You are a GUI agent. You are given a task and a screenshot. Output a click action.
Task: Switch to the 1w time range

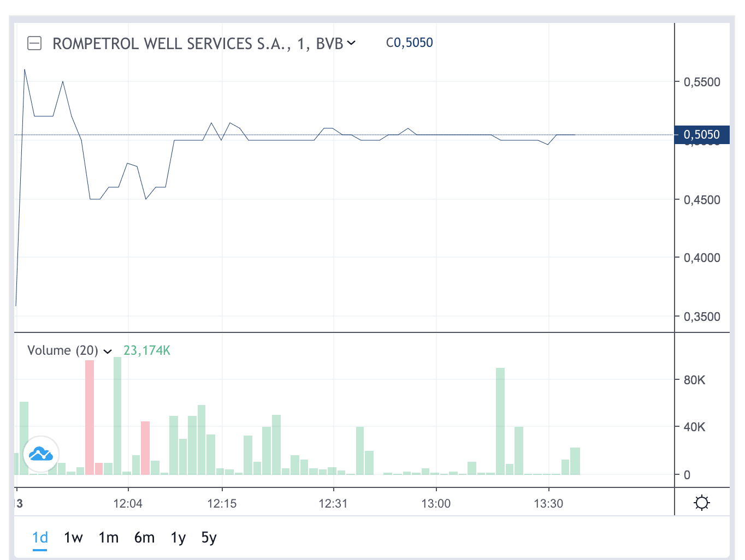coord(73,538)
